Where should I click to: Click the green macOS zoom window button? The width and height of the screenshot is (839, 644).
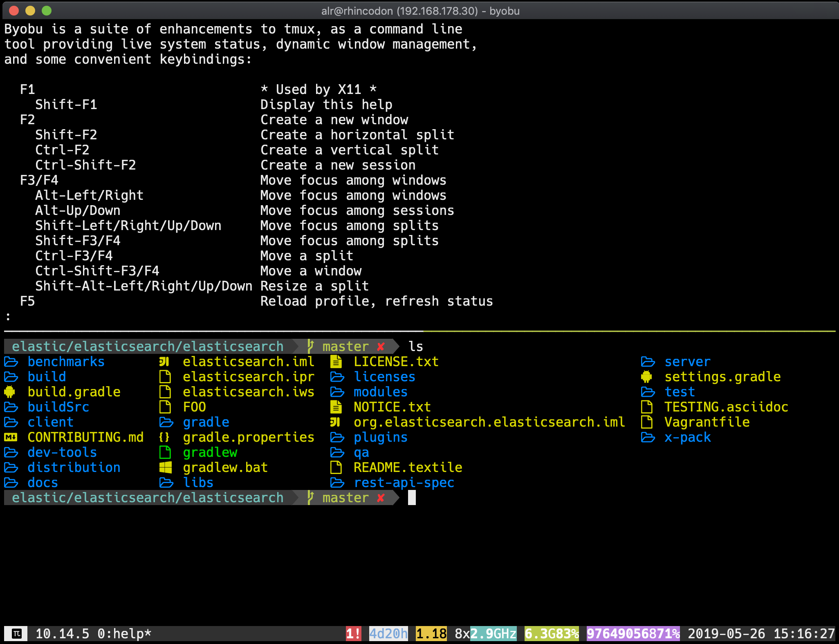point(47,11)
